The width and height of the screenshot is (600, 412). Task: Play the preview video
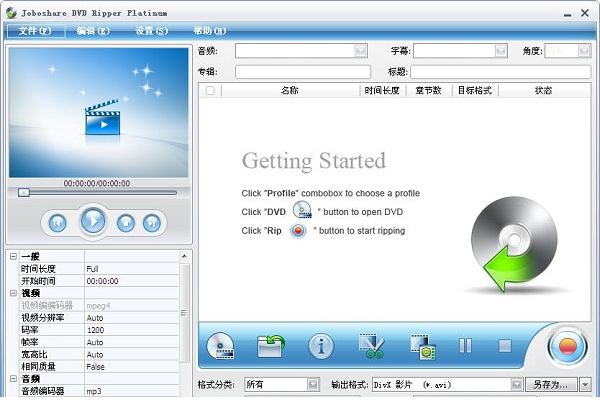(x=93, y=221)
